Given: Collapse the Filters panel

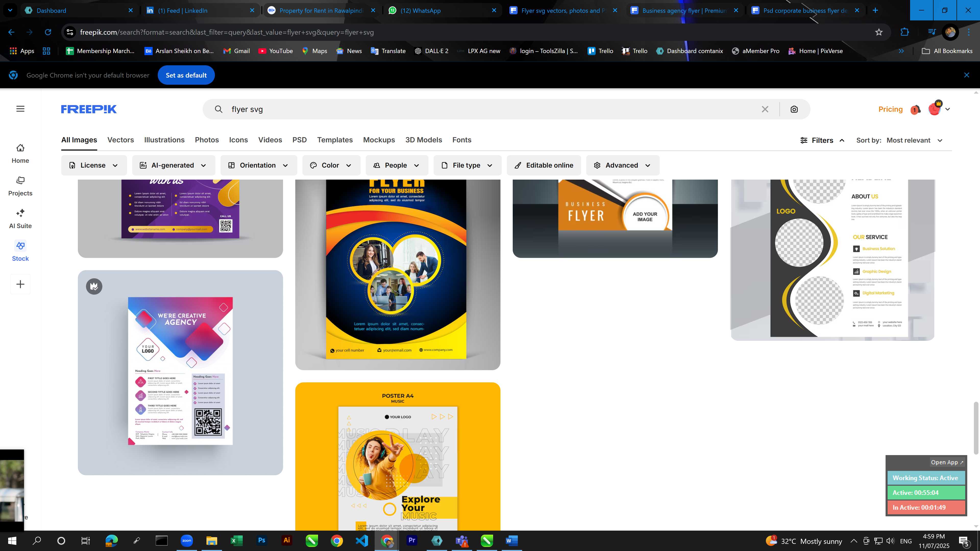Looking at the screenshot, I should 822,140.
